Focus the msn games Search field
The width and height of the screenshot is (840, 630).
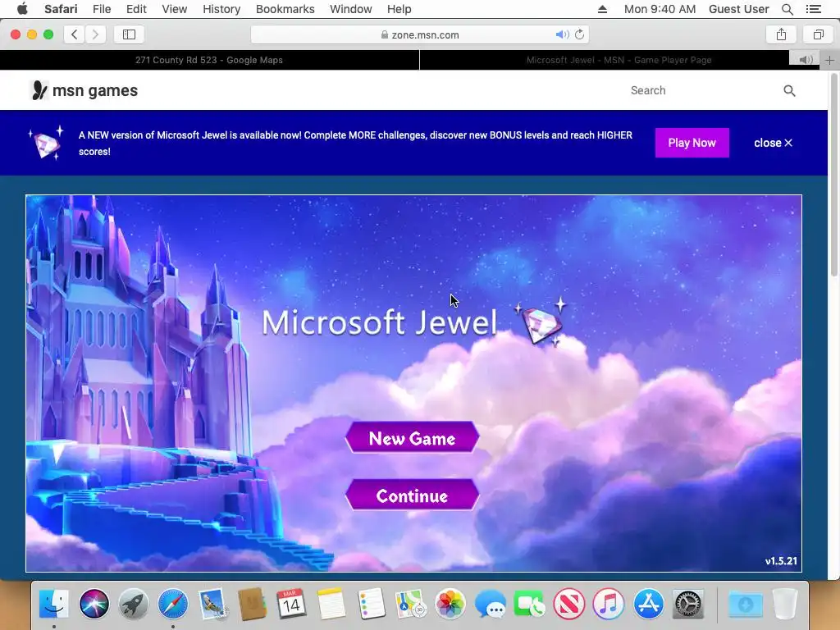coord(702,90)
